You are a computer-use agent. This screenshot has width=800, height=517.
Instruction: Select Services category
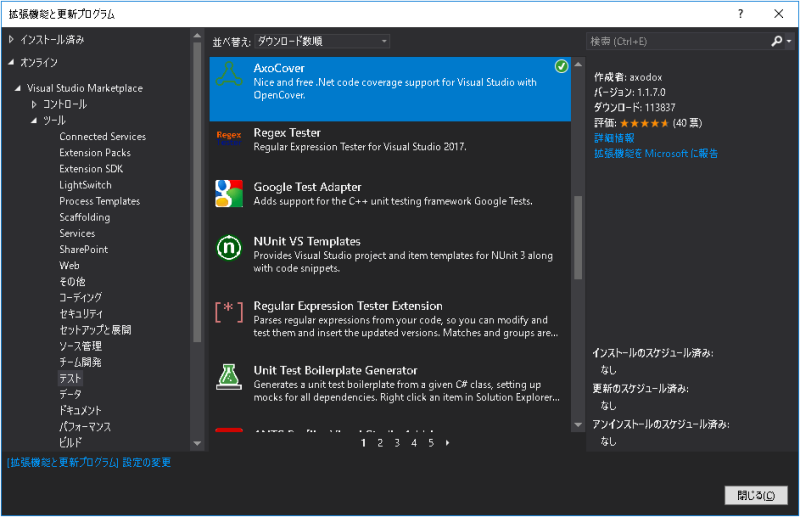coord(77,233)
